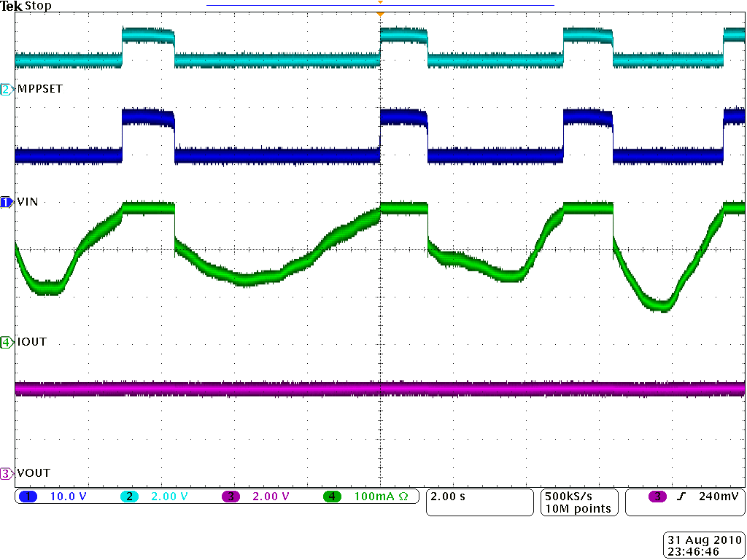The image size is (747, 560).
Task: Click the 31 Aug 2010 date stamp
Action: pyautogui.click(x=704, y=540)
